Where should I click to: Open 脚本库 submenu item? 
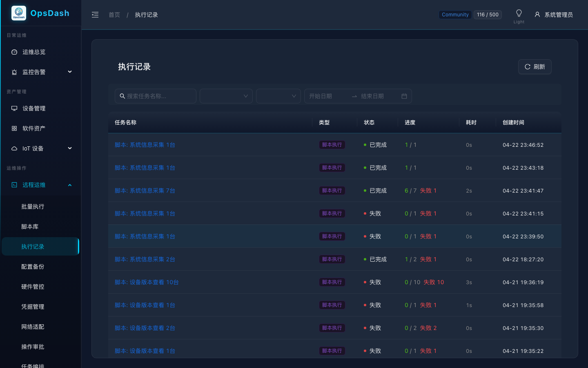pos(40,227)
